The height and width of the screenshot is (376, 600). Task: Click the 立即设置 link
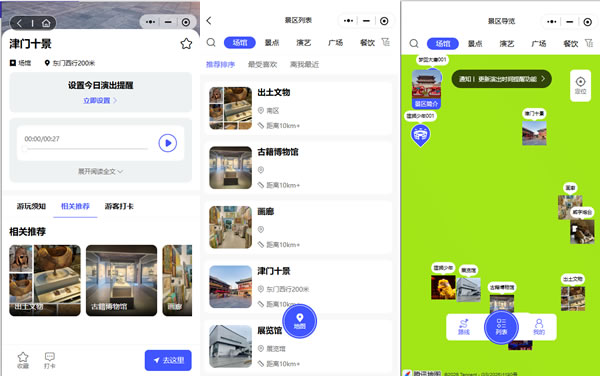click(100, 100)
